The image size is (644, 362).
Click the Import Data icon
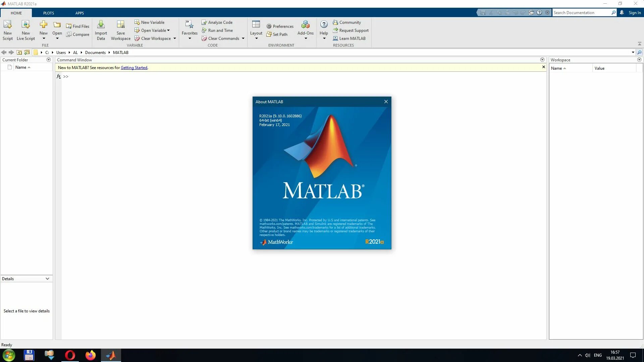click(x=101, y=25)
